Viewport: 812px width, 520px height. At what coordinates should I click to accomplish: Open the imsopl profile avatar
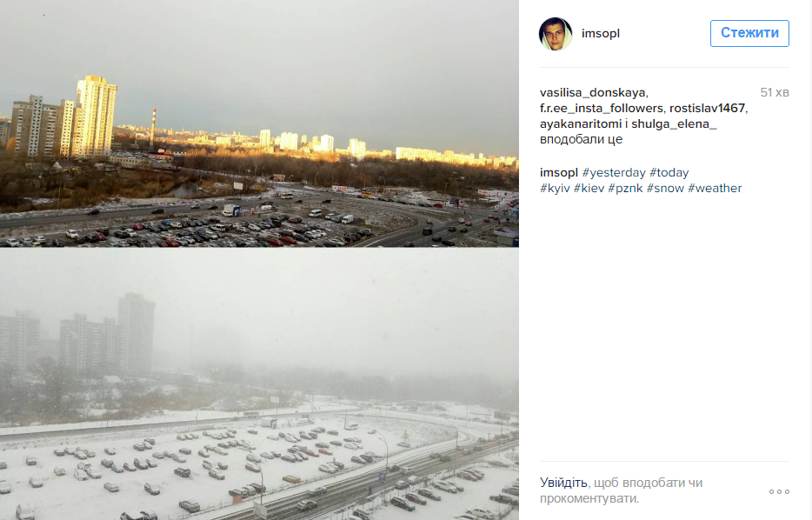pos(556,34)
